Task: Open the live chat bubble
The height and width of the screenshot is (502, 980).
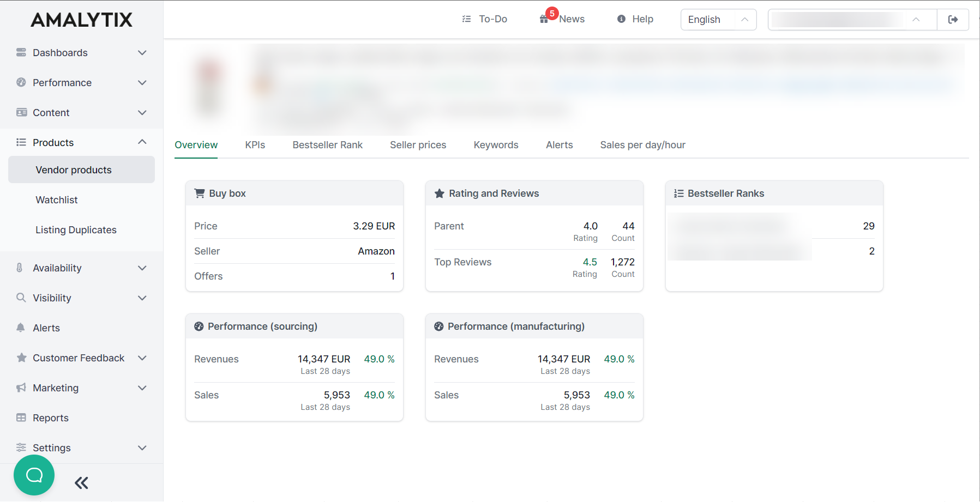Action: click(x=34, y=475)
